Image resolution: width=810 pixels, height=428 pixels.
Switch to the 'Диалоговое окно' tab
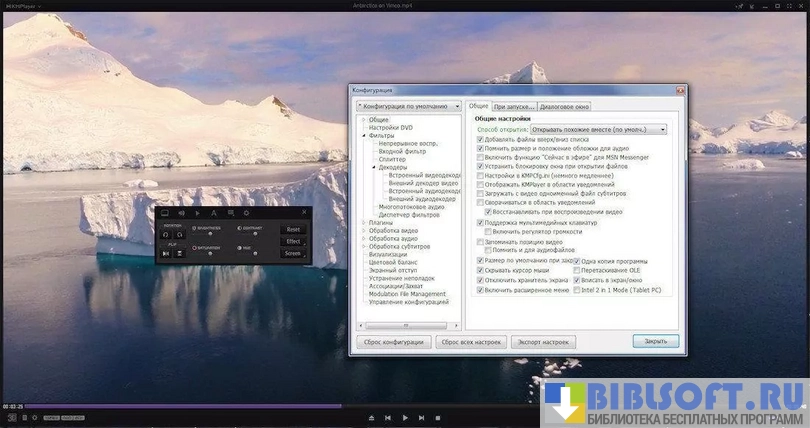564,106
